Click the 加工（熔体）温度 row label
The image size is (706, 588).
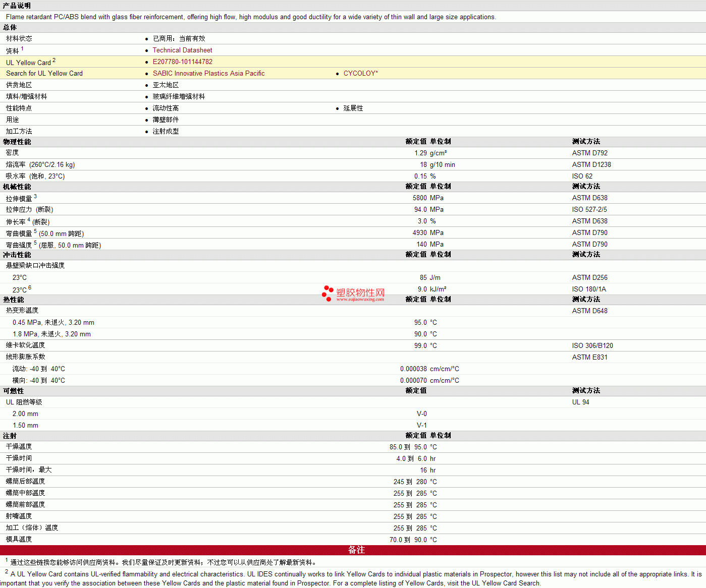click(x=32, y=527)
